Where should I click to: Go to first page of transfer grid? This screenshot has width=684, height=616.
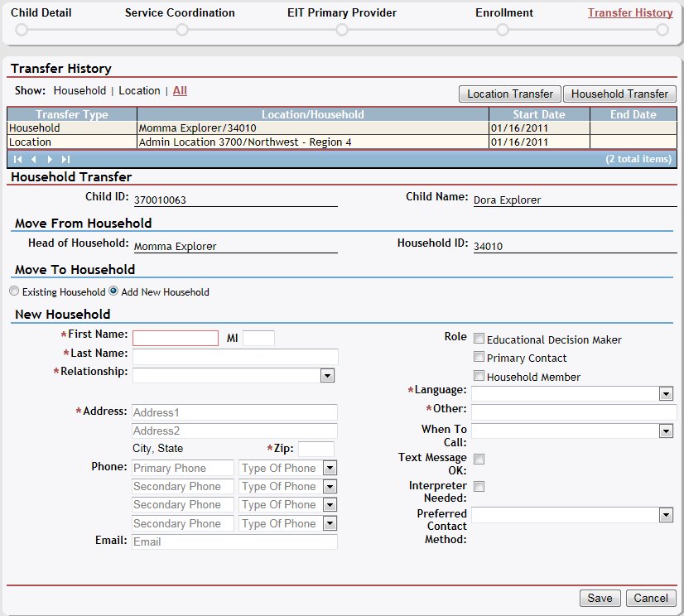[x=17, y=158]
